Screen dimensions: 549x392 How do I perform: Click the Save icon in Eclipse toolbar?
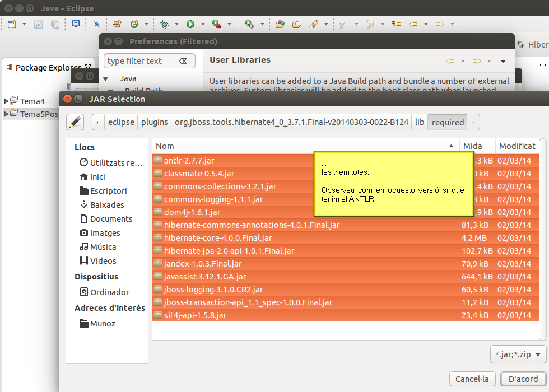point(38,24)
